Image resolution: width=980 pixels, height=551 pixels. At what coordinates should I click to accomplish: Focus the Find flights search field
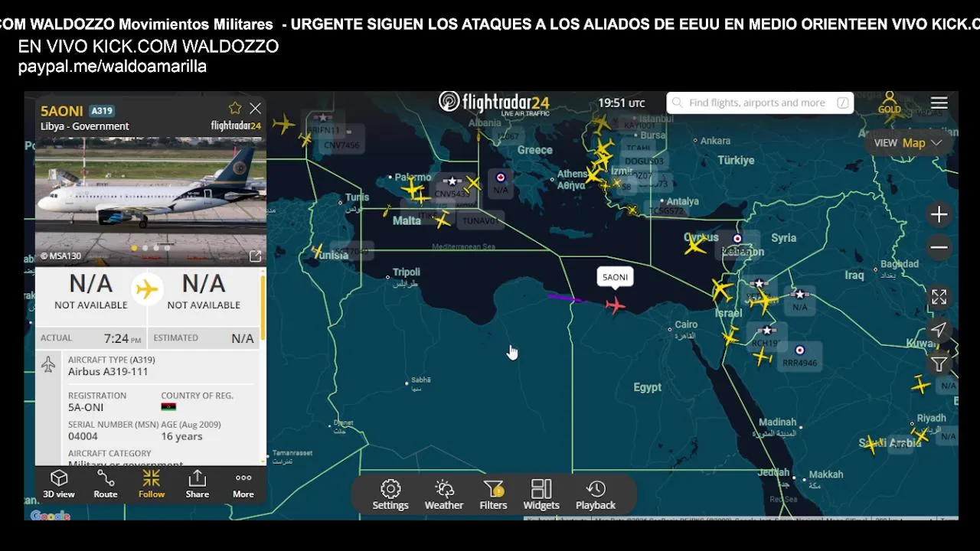tap(759, 103)
